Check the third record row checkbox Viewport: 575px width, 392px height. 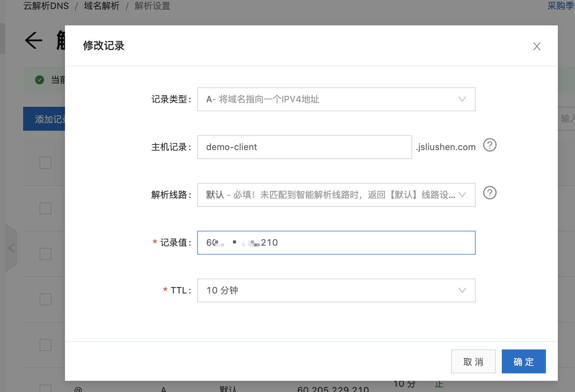coord(46,254)
